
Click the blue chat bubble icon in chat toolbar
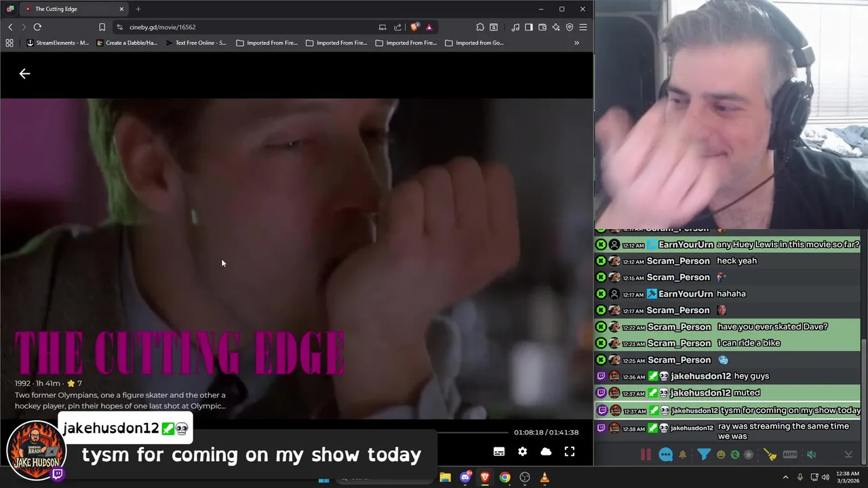point(666,455)
